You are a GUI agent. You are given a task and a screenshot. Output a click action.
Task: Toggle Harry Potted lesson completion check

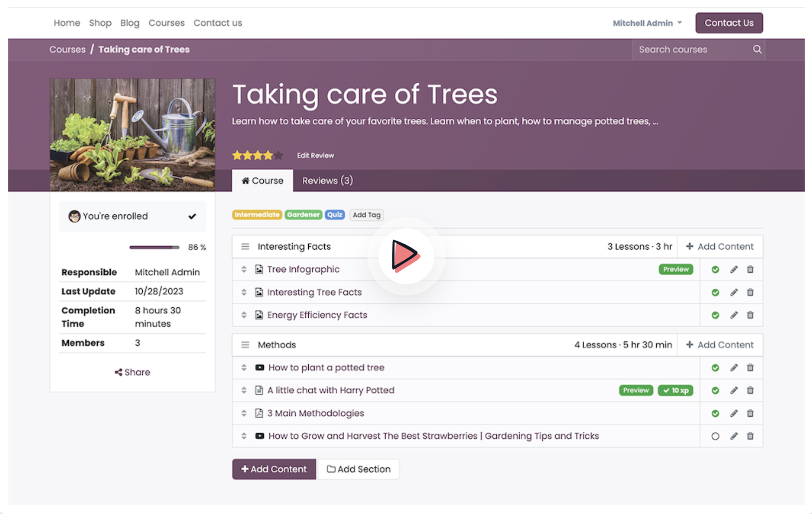click(x=715, y=390)
